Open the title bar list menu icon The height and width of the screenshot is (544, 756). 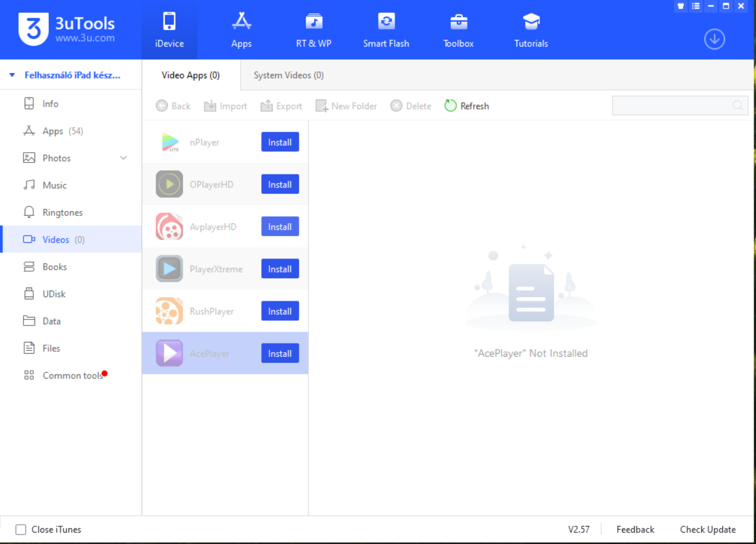[696, 5]
